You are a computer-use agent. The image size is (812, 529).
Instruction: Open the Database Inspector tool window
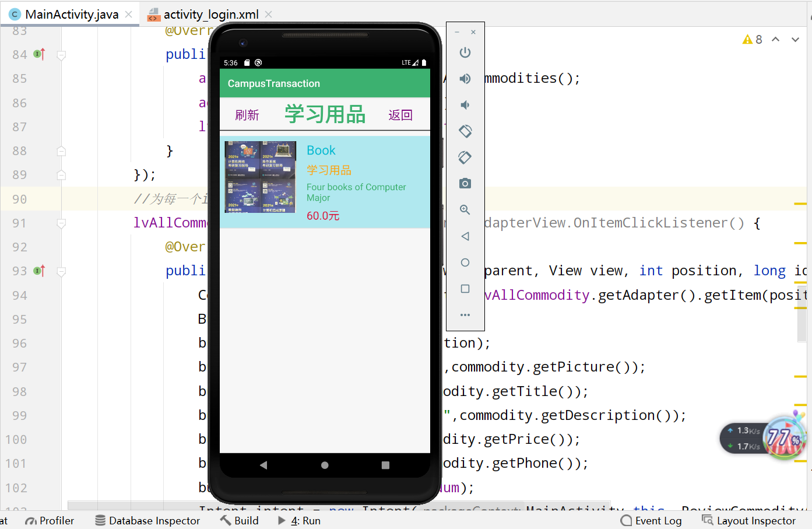pyautogui.click(x=147, y=520)
